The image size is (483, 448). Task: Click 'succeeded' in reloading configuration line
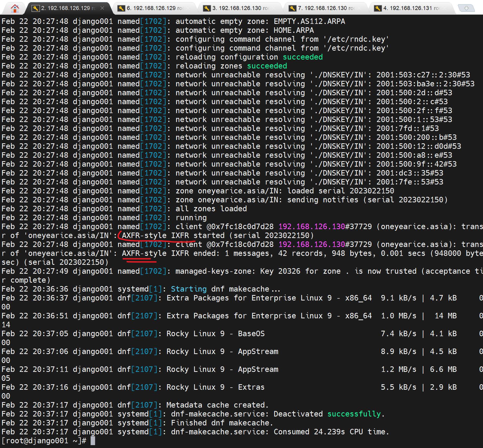click(x=303, y=57)
